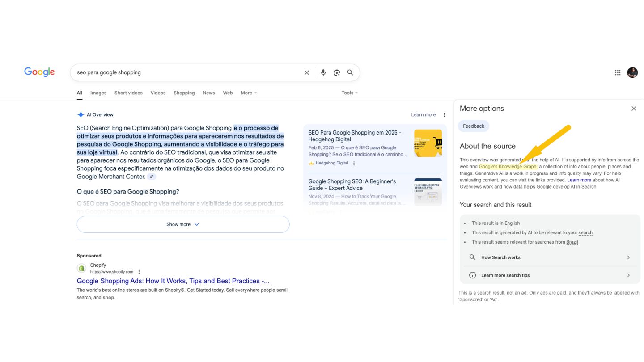Click the underlined English language link
Screen dimensions: 644x362
click(x=512, y=223)
